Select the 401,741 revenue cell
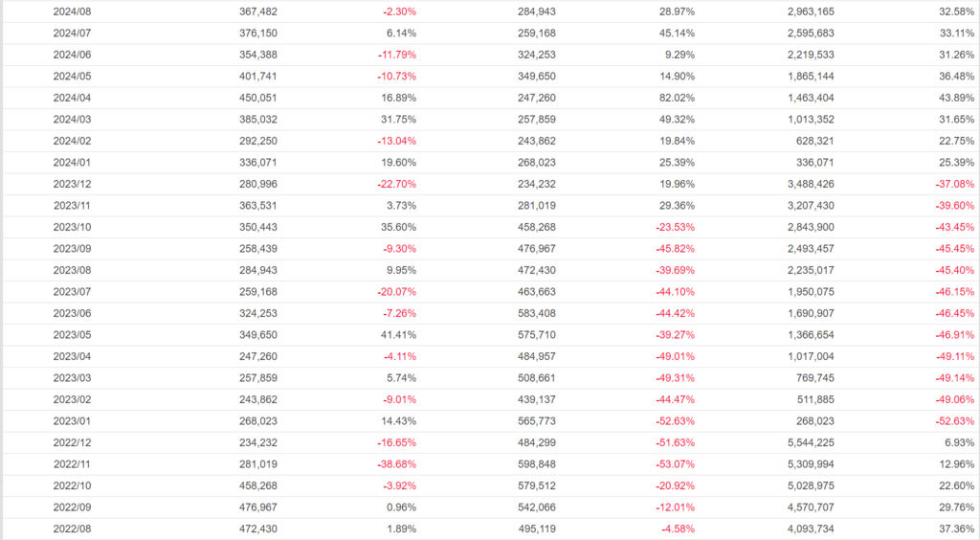980x540 pixels. [257, 76]
